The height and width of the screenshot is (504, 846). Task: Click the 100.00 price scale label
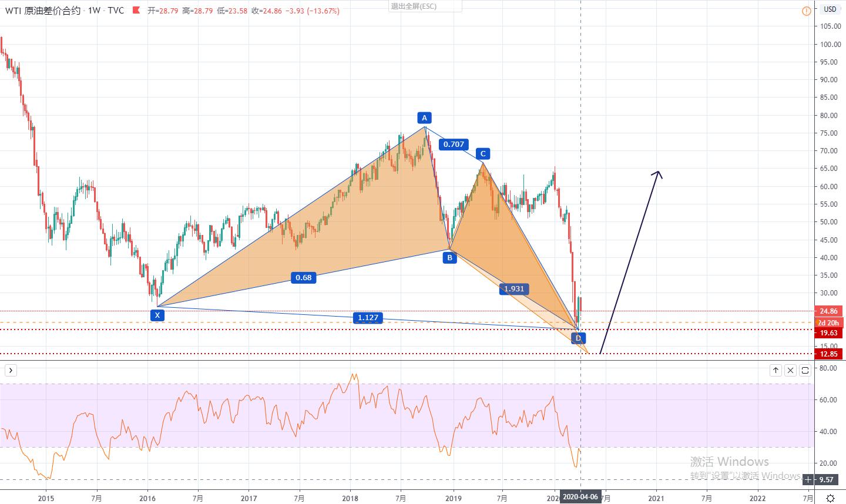pos(830,45)
